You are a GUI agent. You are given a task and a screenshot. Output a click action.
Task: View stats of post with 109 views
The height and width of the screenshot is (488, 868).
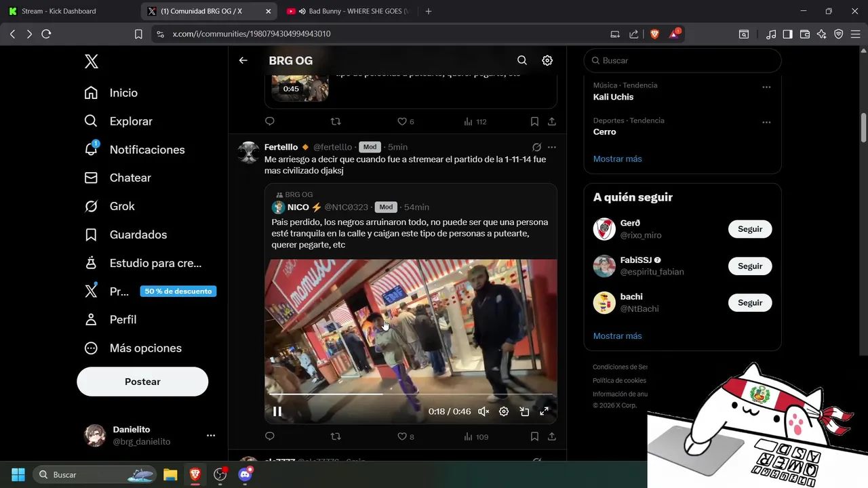tap(476, 436)
